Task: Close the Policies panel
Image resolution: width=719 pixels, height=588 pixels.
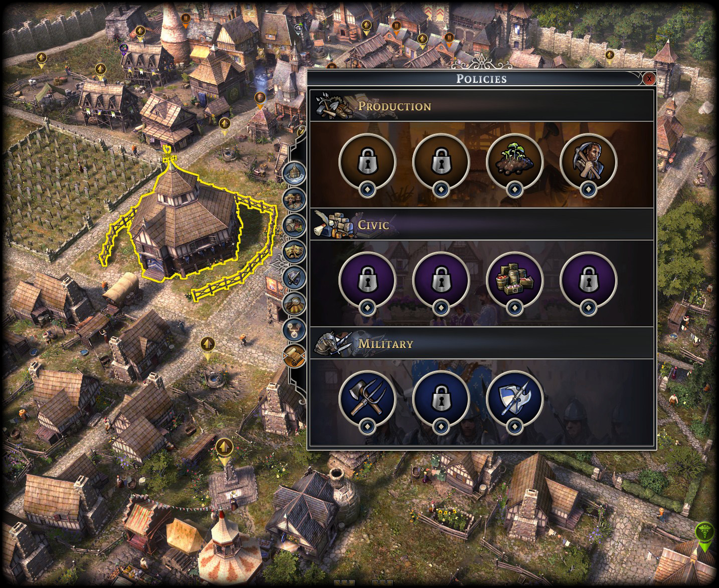Action: (x=649, y=79)
